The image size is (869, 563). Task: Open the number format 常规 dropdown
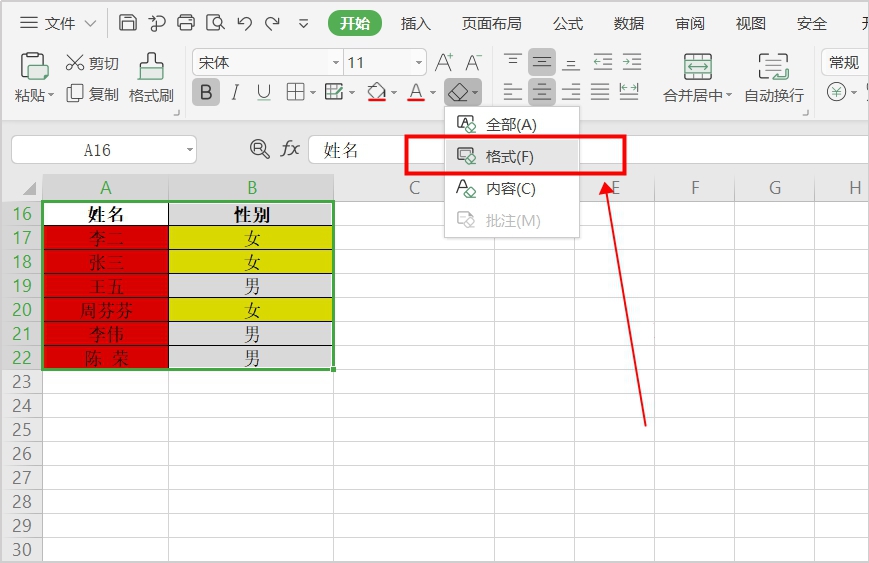(x=845, y=62)
